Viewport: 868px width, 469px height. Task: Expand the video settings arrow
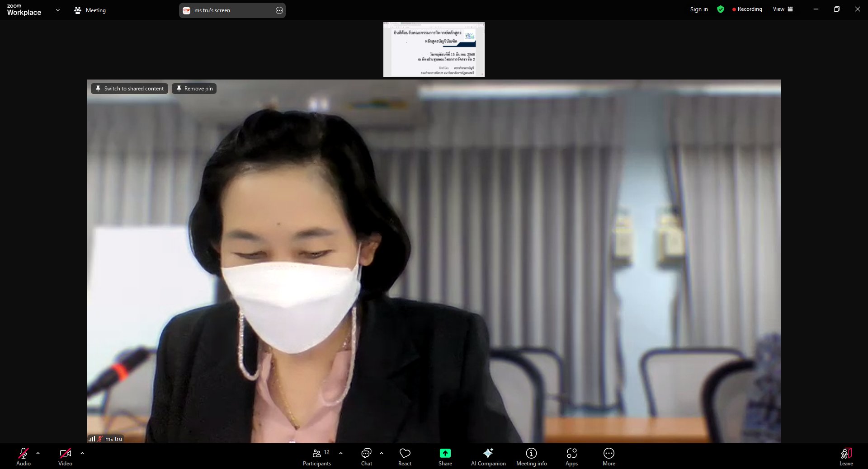pos(82,453)
